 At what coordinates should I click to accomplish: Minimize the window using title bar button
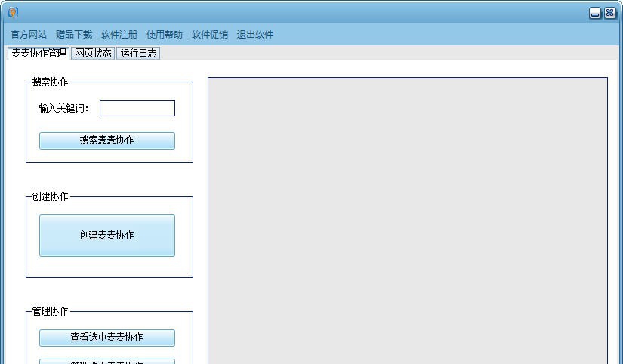pyautogui.click(x=595, y=13)
